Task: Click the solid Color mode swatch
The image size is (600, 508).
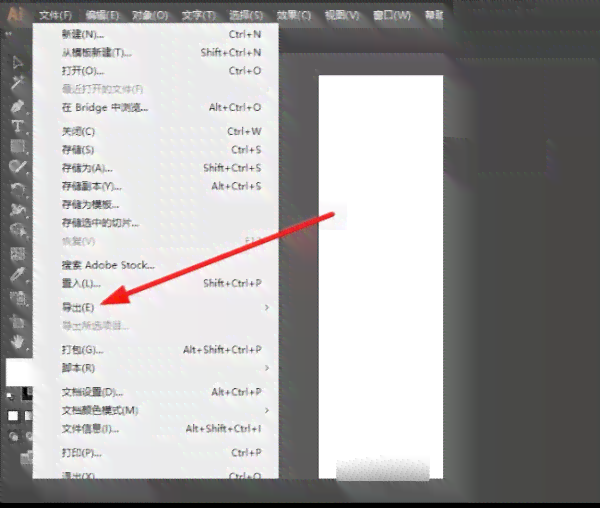Action: [13, 415]
